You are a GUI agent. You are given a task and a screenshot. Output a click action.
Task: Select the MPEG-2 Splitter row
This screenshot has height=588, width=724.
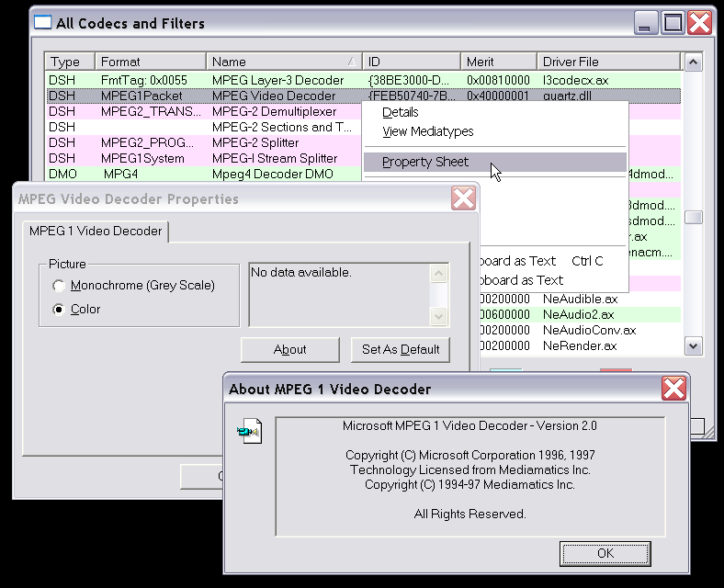[x=204, y=143]
